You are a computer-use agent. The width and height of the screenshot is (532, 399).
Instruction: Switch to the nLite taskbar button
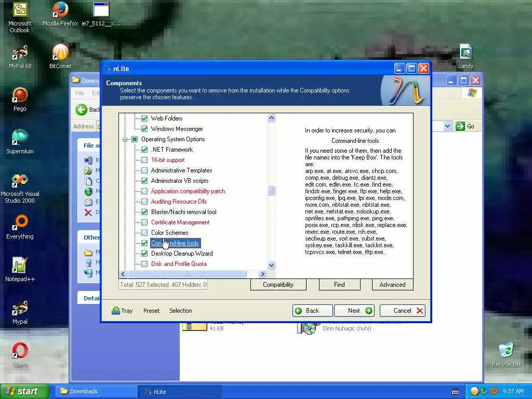coord(179,392)
